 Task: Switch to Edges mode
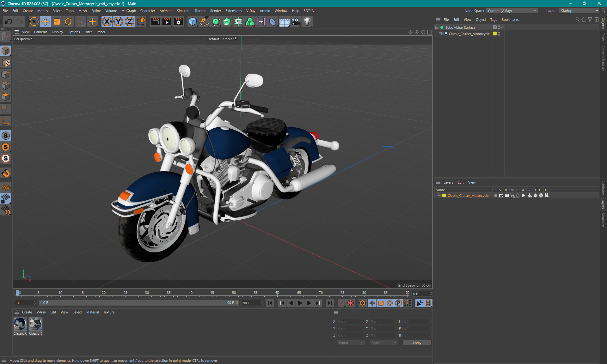tap(6, 86)
